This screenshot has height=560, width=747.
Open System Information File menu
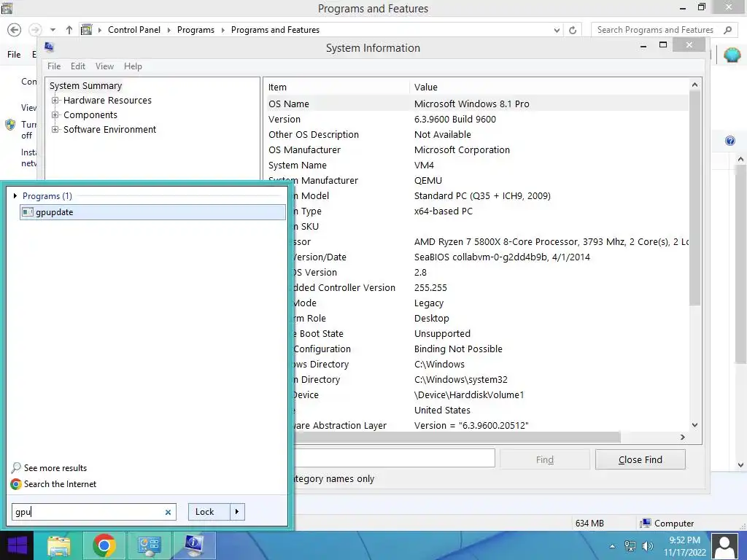tap(54, 66)
